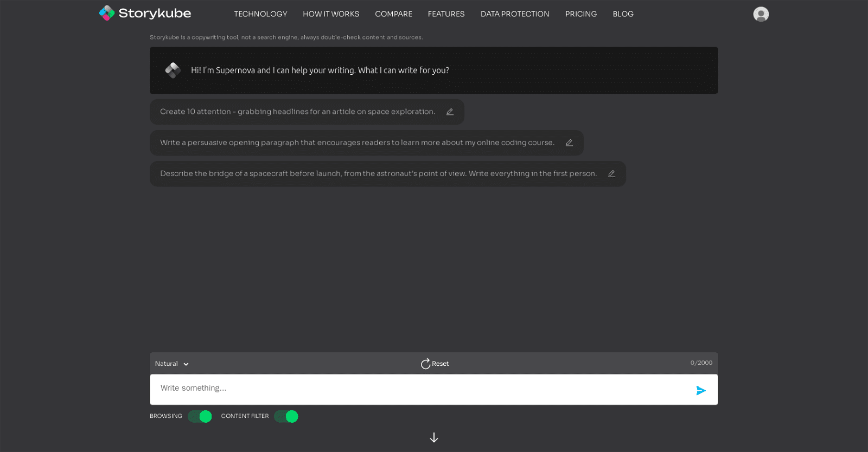Disable the Browsing toggle
868x452 pixels.
[x=200, y=416]
